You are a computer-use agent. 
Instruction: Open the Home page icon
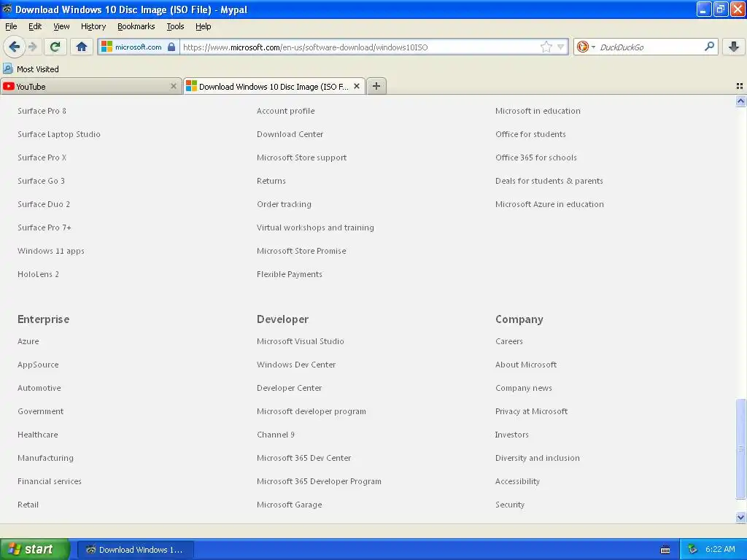(82, 47)
